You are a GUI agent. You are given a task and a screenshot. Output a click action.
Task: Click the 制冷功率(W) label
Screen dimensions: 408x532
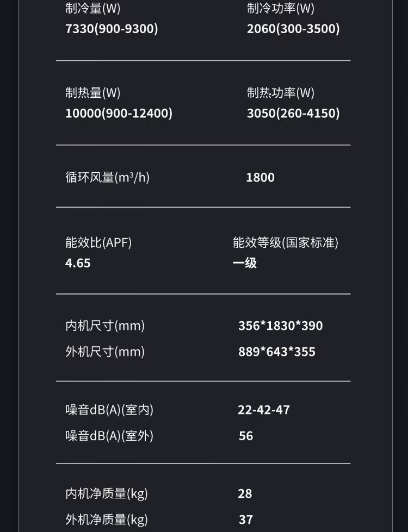[x=280, y=8]
